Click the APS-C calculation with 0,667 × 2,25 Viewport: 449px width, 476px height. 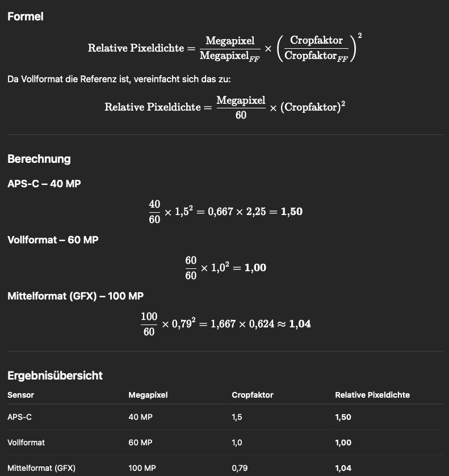[225, 212]
